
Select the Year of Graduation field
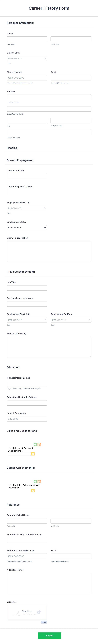[27, 419]
